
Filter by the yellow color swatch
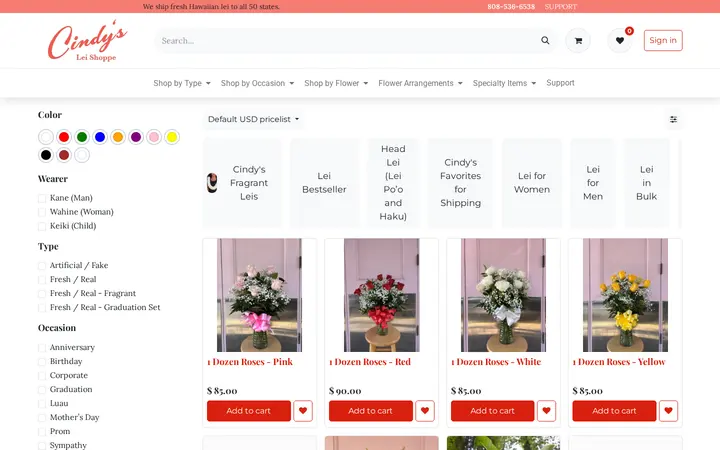(172, 137)
